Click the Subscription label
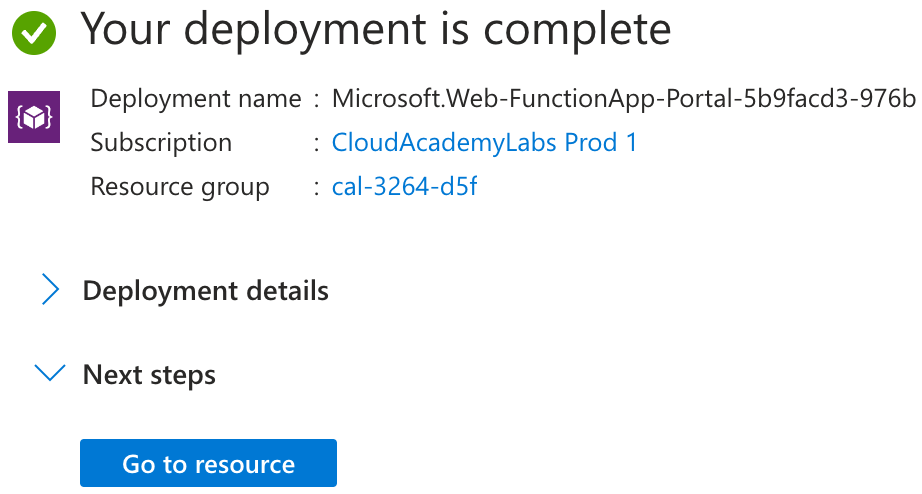This screenshot has width=922, height=494. click(x=161, y=143)
